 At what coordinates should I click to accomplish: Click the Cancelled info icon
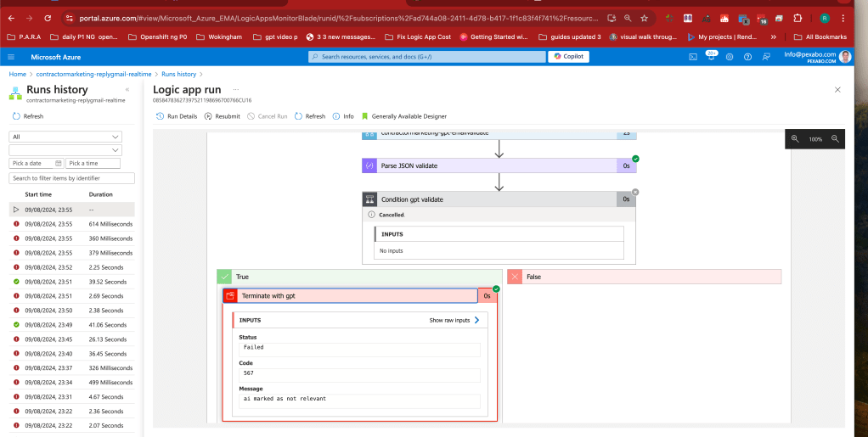coord(371,215)
